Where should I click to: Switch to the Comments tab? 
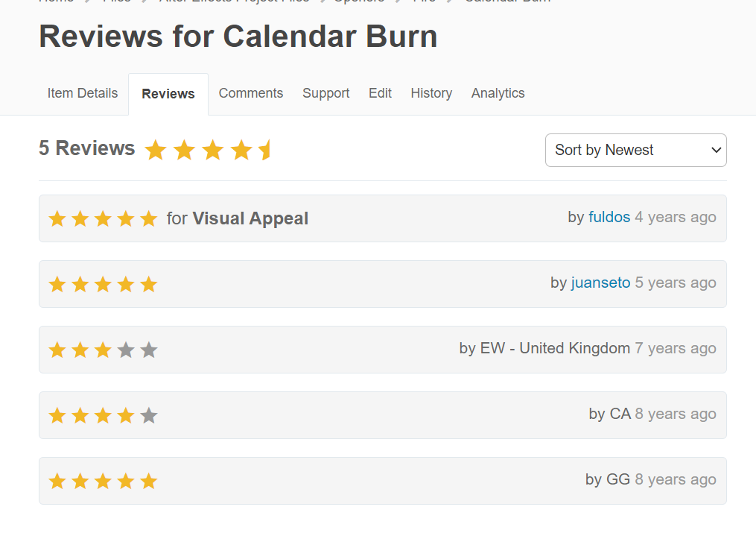point(251,93)
